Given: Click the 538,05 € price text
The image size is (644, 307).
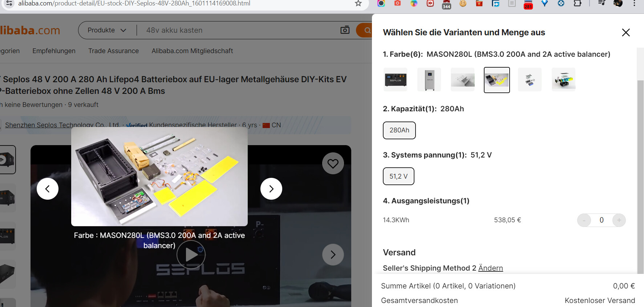Looking at the screenshot, I should click(x=507, y=220).
